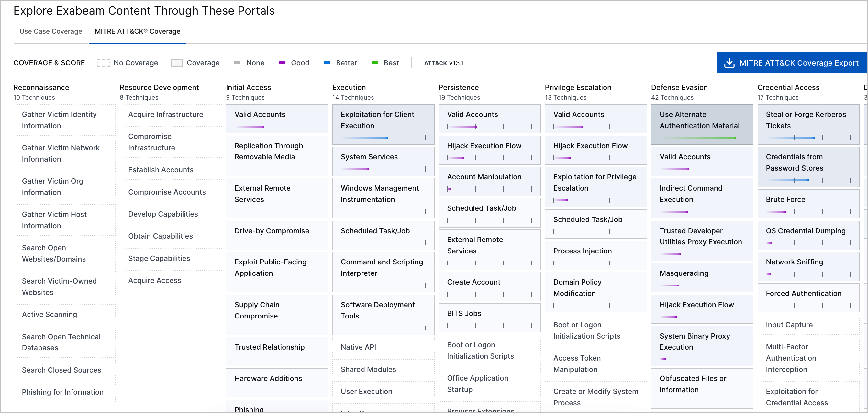This screenshot has height=413, width=868.
Task: Select Establish Accounts technique
Action: (171, 170)
